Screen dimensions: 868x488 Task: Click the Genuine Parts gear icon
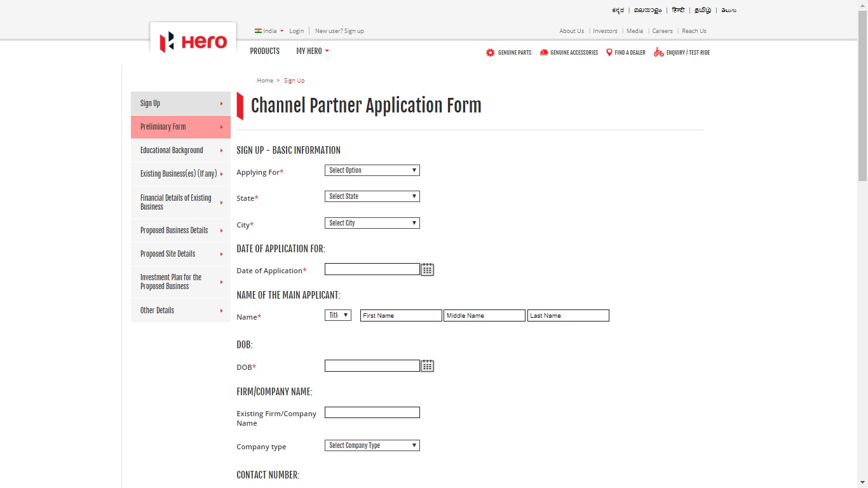pos(490,52)
